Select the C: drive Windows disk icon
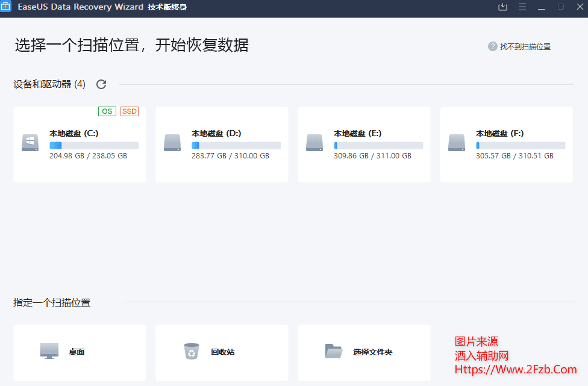Image resolution: width=588 pixels, height=386 pixels. coord(30,143)
